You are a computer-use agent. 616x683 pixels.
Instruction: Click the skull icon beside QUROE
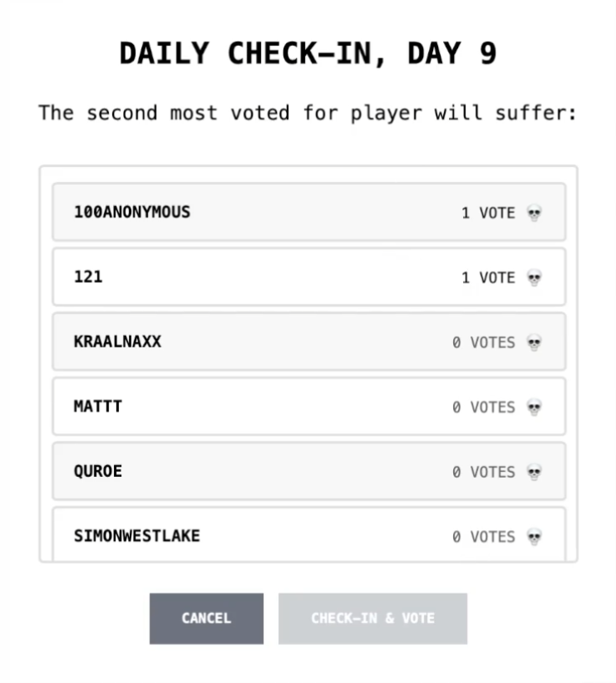click(x=535, y=472)
